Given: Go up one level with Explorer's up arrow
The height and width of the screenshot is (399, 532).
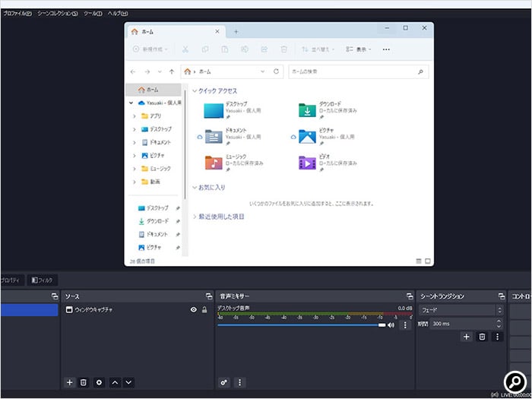Looking at the screenshot, I should click(x=172, y=71).
